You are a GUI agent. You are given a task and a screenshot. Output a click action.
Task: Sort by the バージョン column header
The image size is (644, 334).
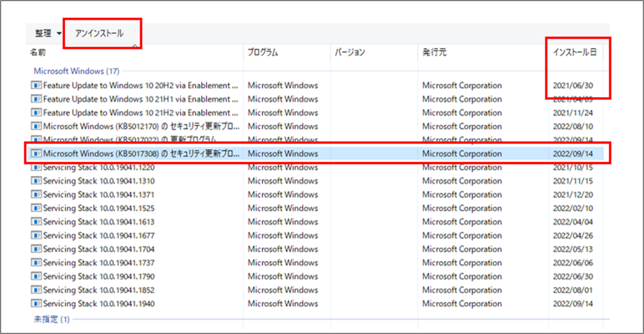tap(350, 52)
